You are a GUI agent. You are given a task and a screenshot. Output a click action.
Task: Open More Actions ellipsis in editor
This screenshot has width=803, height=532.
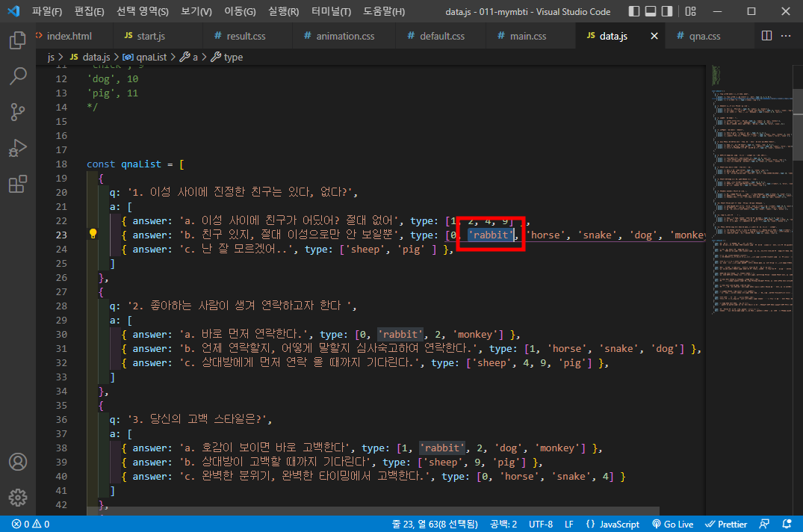(x=786, y=35)
